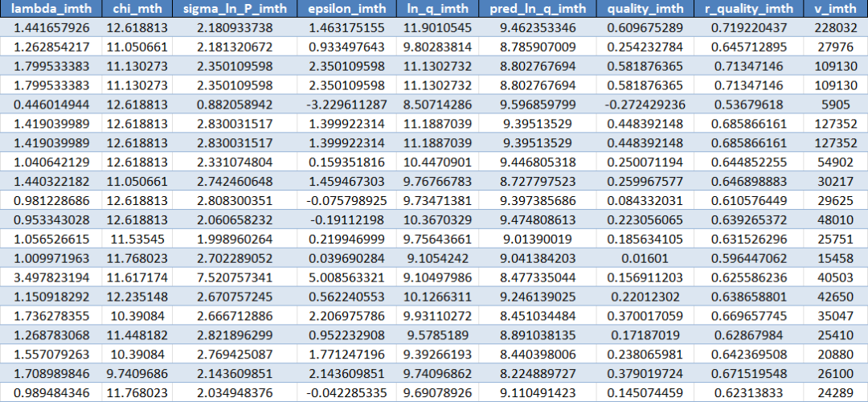Click the r_quality_imth column header
The width and height of the screenshot is (868, 402).
(x=748, y=9)
